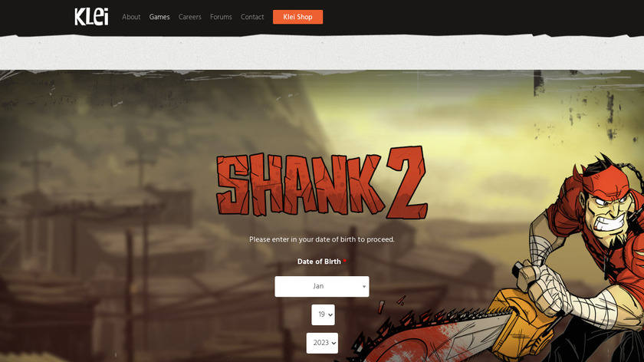Screen dimensions: 644x362
Task: Open the Contact page
Action: coord(252,17)
